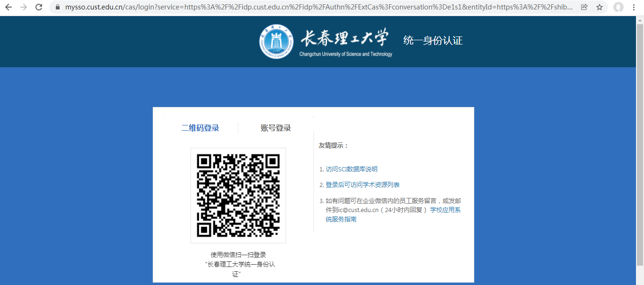Reload the page with the refresh icon
Image resolution: width=644 pixels, height=285 pixels.
[x=39, y=8]
